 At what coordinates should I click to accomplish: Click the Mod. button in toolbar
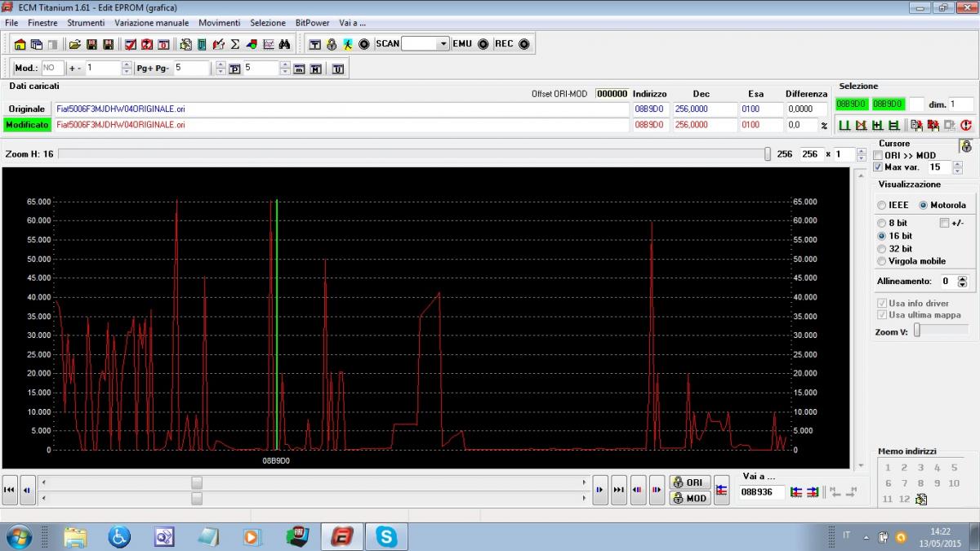(27, 69)
